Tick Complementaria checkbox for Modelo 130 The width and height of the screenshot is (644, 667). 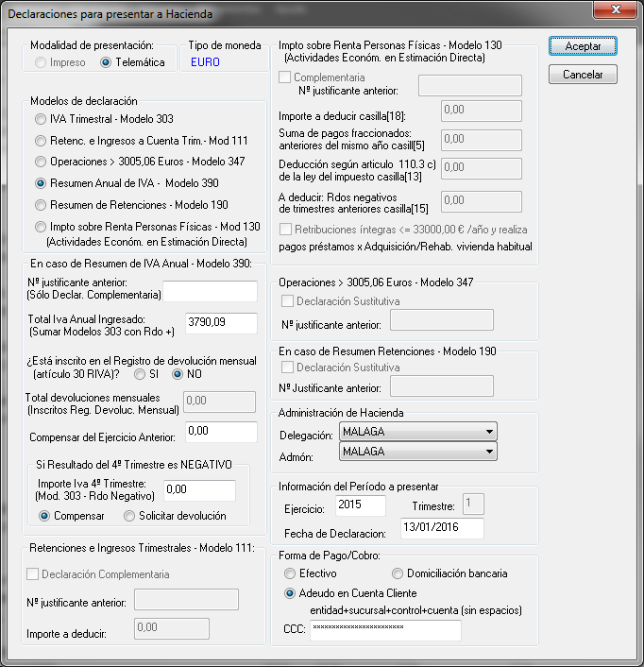click(x=322, y=77)
